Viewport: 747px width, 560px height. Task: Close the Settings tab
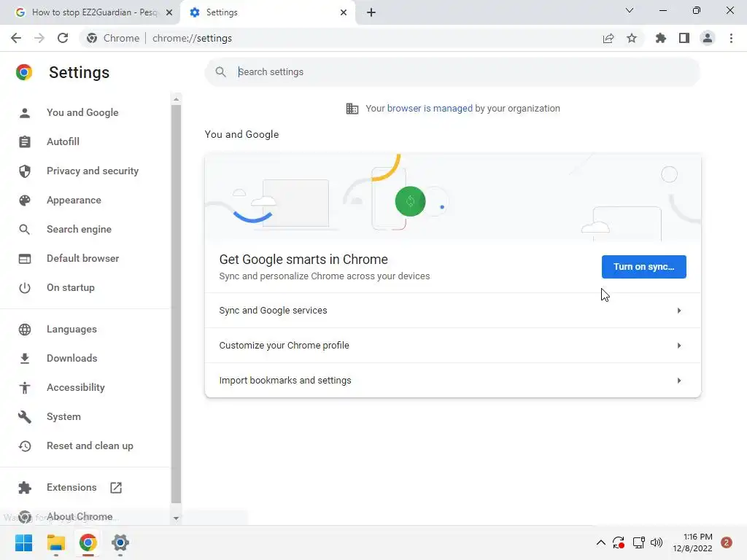coord(344,12)
